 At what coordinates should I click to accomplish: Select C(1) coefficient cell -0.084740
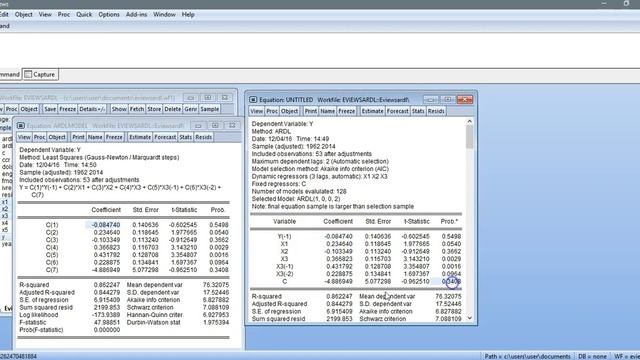tap(106, 225)
